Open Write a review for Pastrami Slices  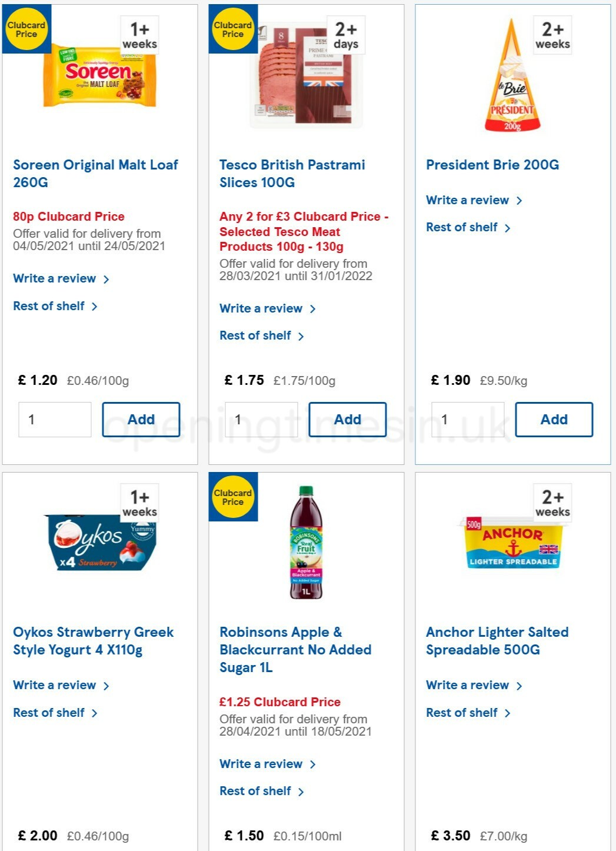261,308
